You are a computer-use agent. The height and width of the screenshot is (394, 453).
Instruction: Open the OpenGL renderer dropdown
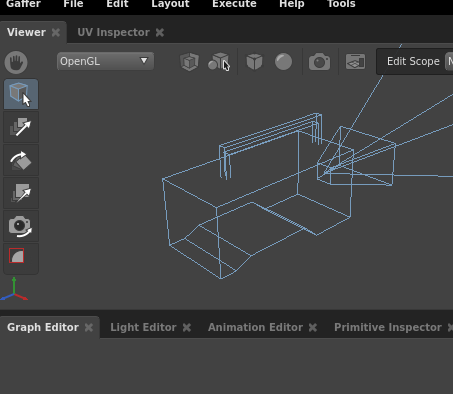105,61
